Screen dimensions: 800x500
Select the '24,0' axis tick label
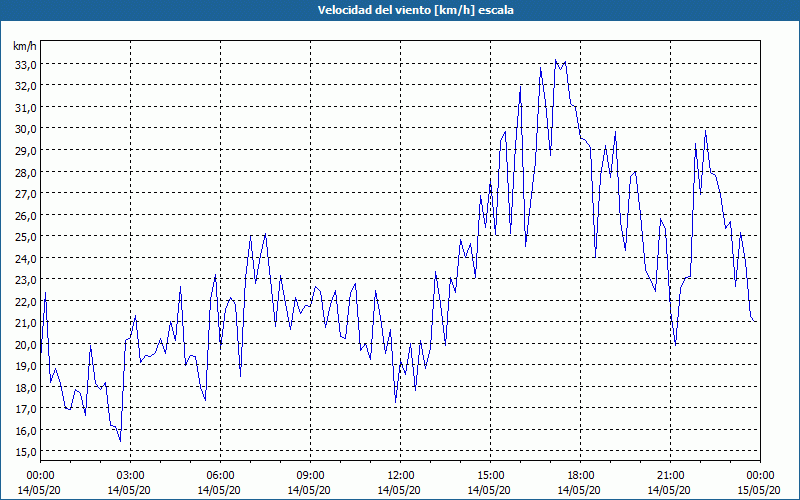25,259
